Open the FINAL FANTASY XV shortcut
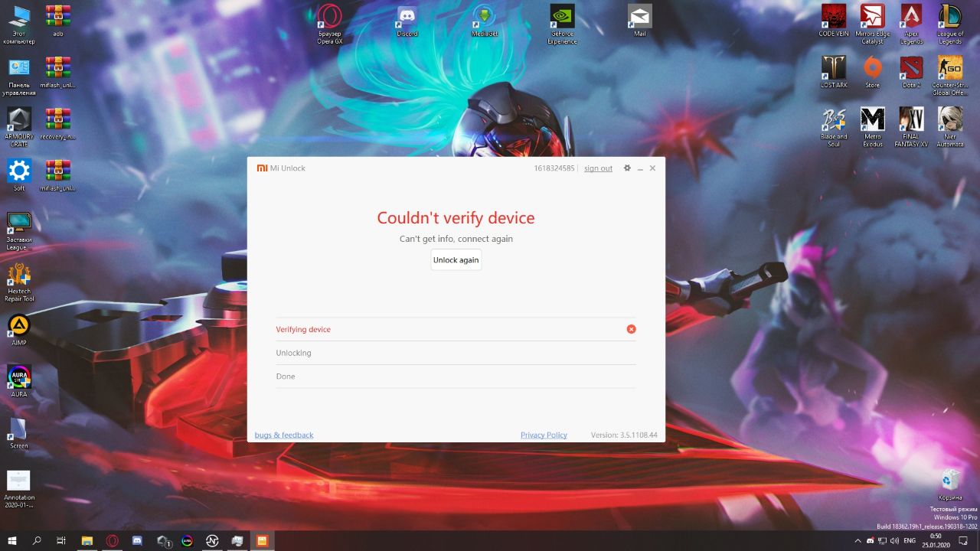 pyautogui.click(x=911, y=127)
